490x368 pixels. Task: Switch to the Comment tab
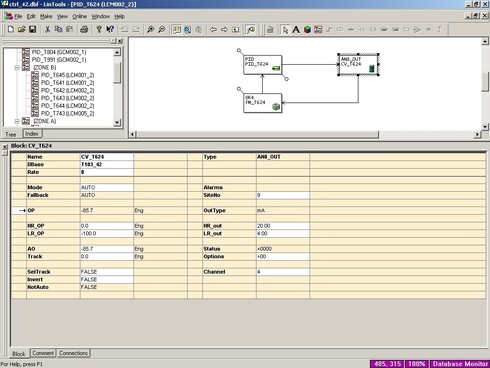pyautogui.click(x=43, y=353)
